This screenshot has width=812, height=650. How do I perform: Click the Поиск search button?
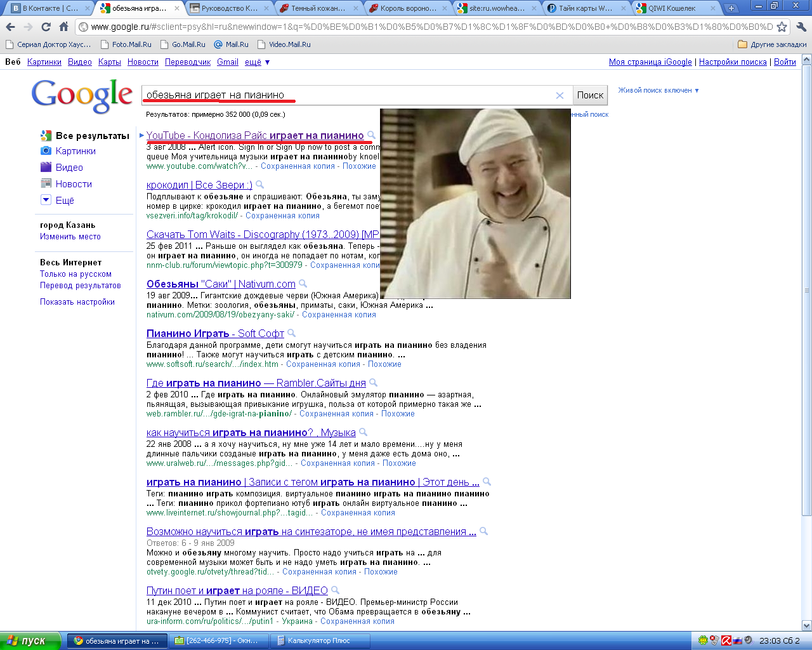click(x=590, y=95)
